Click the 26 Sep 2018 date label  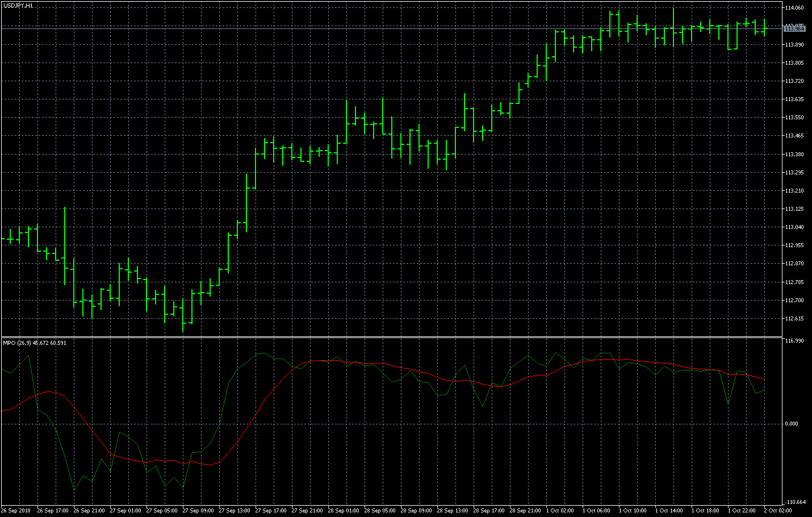click(x=16, y=511)
